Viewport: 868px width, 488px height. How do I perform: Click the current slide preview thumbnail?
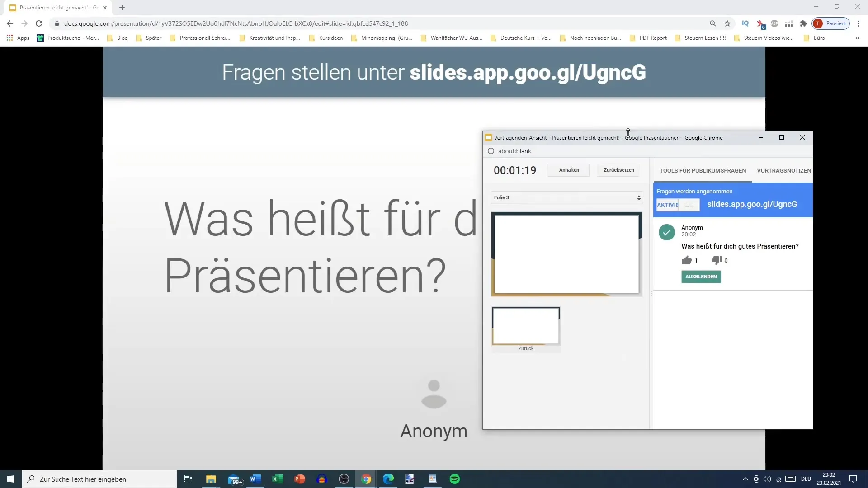(566, 254)
